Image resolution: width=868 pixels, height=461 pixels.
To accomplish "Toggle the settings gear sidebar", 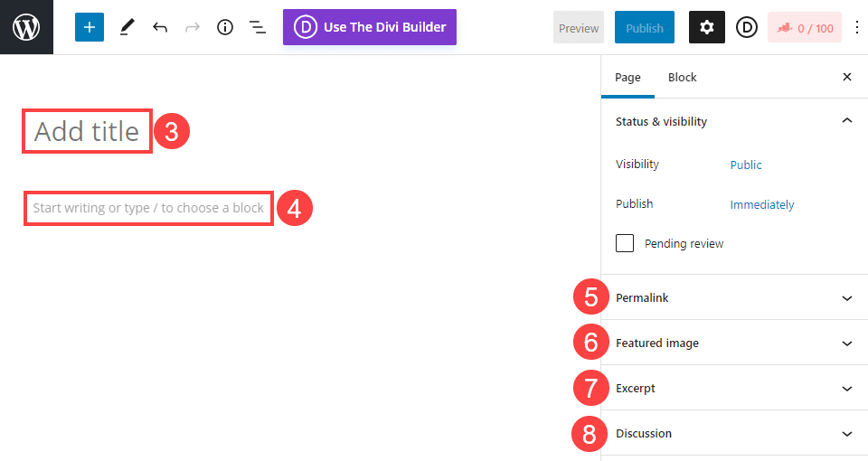I will click(707, 28).
